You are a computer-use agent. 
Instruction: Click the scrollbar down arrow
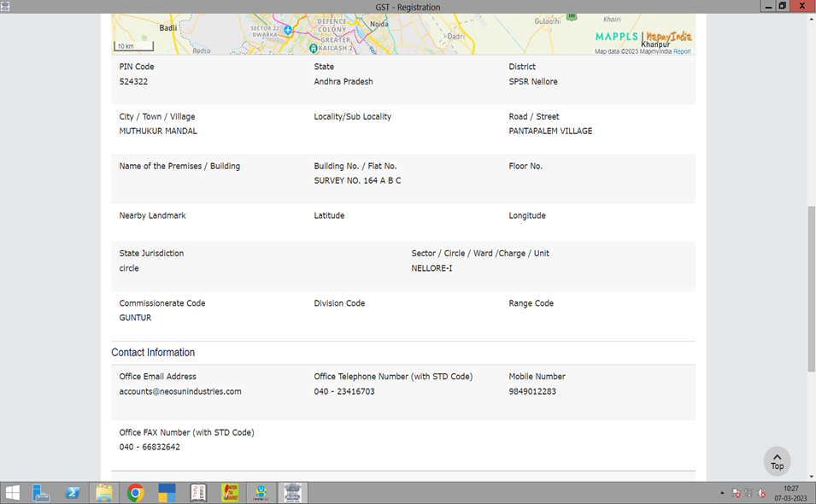810,475
